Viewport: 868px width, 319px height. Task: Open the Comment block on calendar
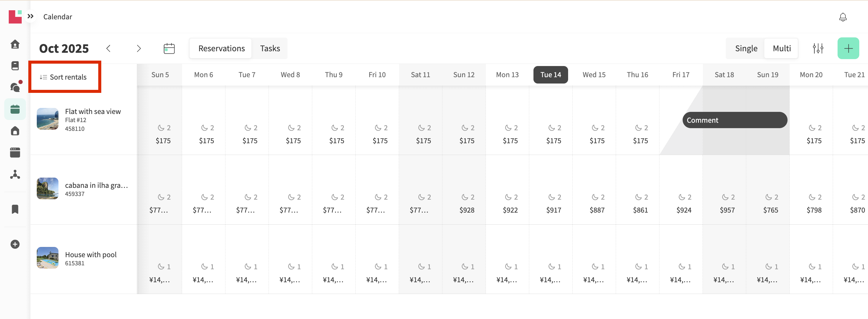(734, 120)
